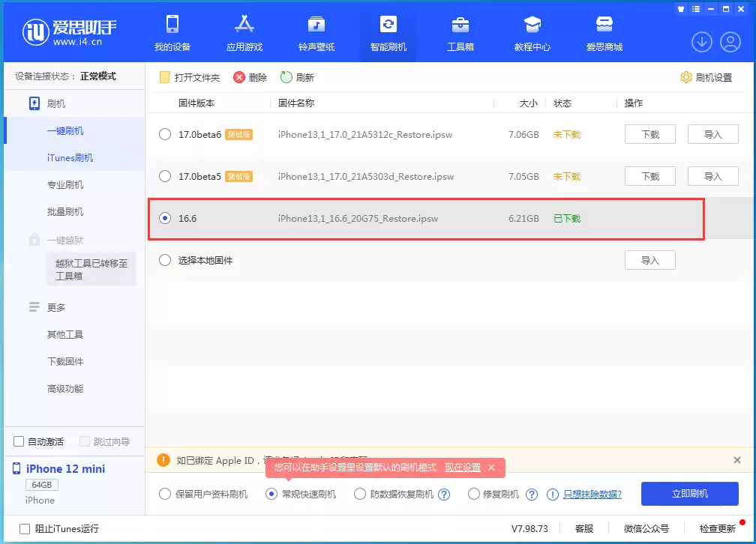Click the 固件版本 column header
Screen dimensions: 756x544
pyautogui.click(x=196, y=103)
